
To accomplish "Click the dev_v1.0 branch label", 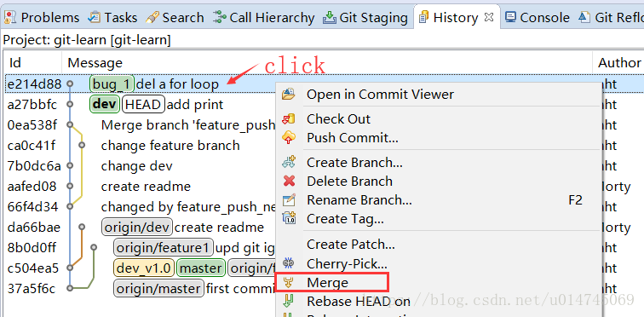I will pos(144,268).
